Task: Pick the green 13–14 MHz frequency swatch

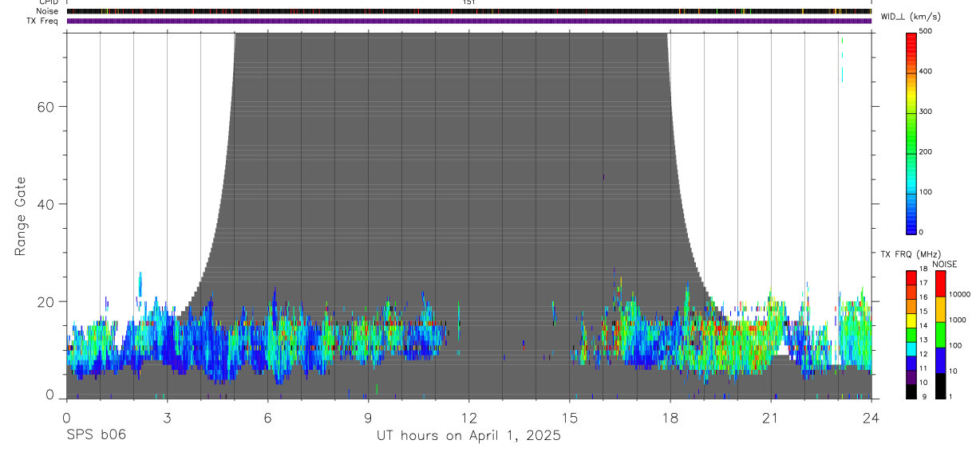Action: click(911, 335)
